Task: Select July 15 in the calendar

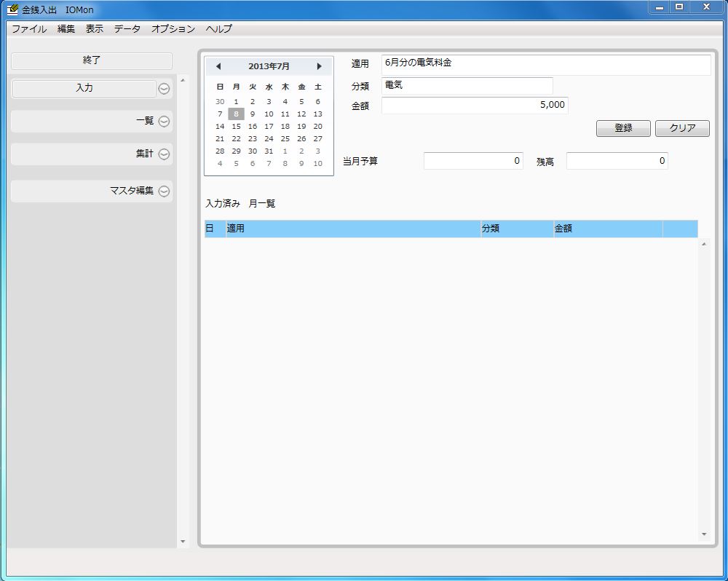Action: (x=237, y=127)
